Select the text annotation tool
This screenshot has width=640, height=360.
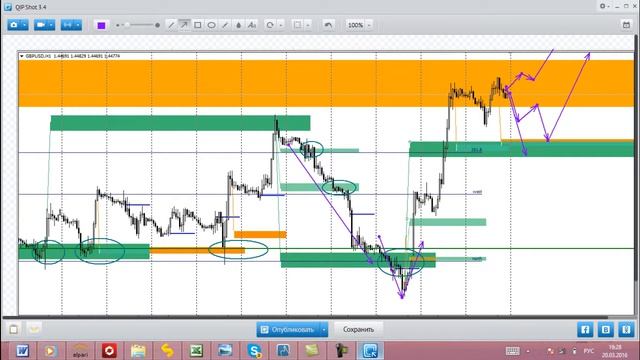tap(252, 25)
